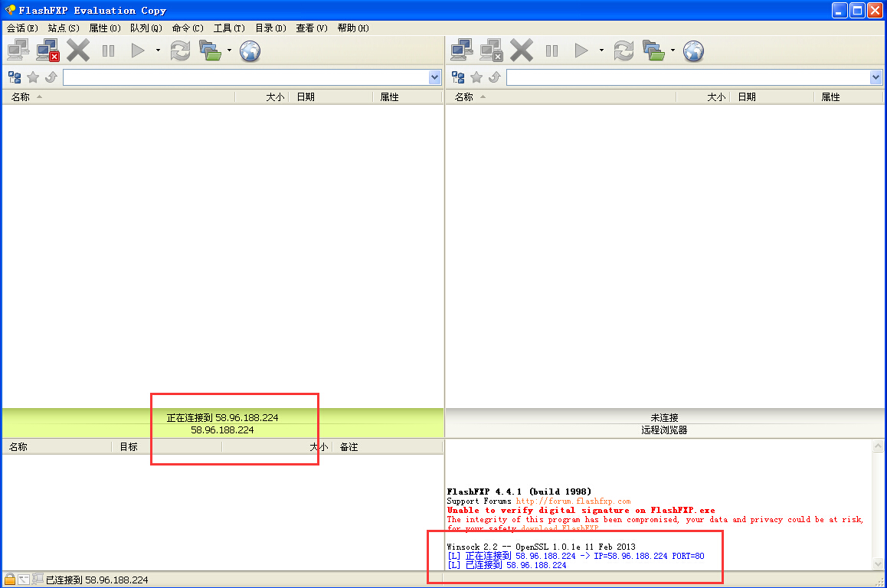Click the left pane favorites star icon
The width and height of the screenshot is (887, 588).
[33, 77]
